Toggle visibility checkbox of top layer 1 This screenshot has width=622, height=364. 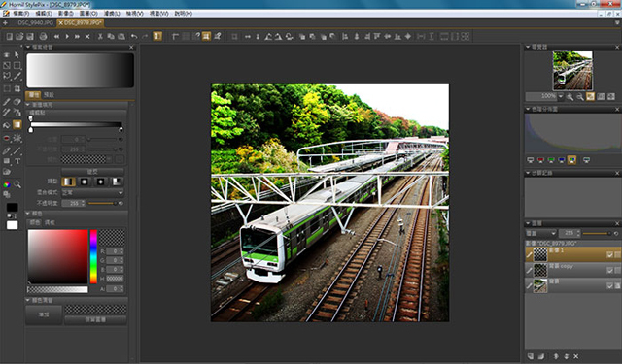[x=609, y=255]
